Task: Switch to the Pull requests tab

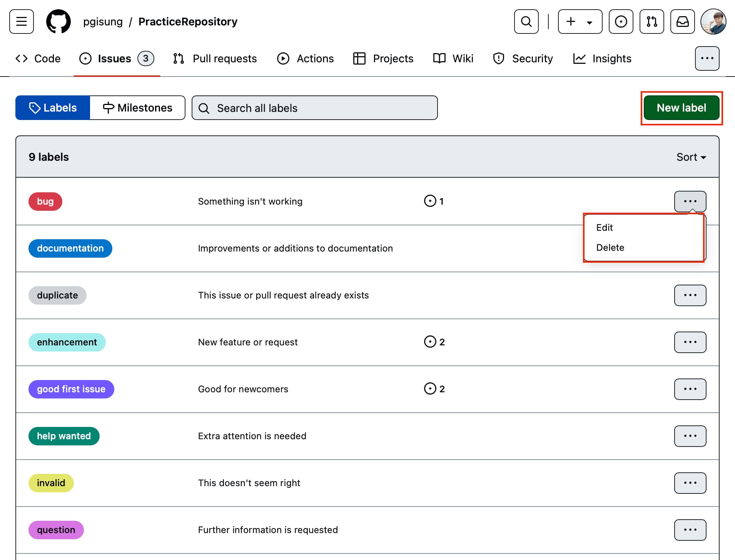Action: [x=215, y=58]
